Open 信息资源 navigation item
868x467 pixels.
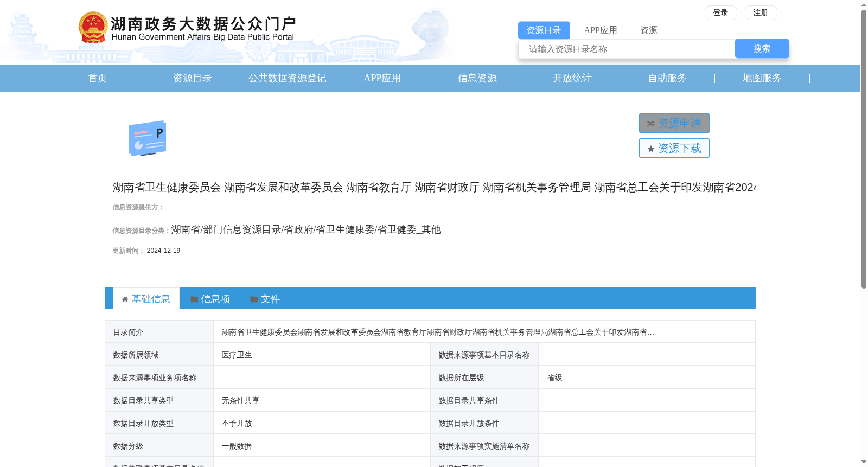477,78
